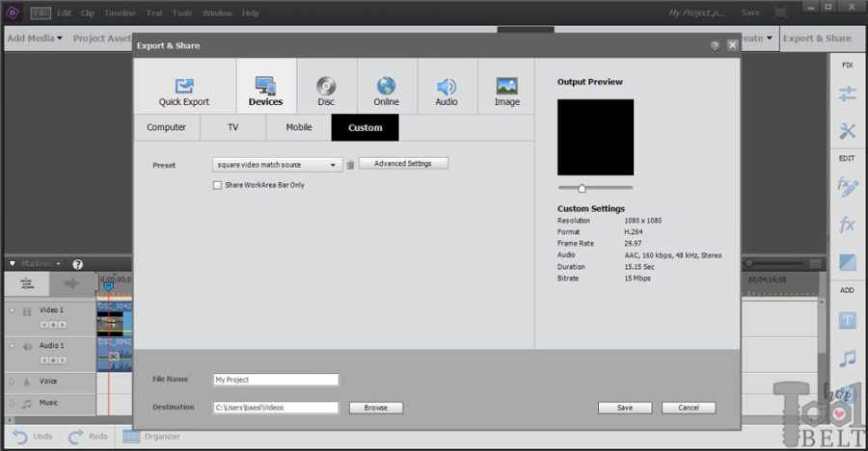Image resolution: width=868 pixels, height=451 pixels.
Task: Browse for a destination folder
Action: tap(376, 408)
